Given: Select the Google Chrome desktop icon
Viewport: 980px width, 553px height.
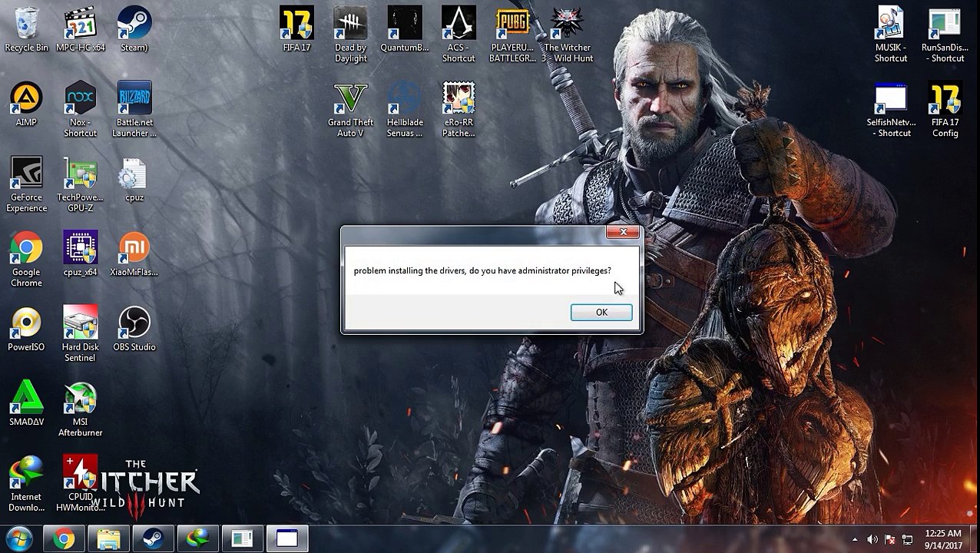Looking at the screenshot, I should coord(26,260).
